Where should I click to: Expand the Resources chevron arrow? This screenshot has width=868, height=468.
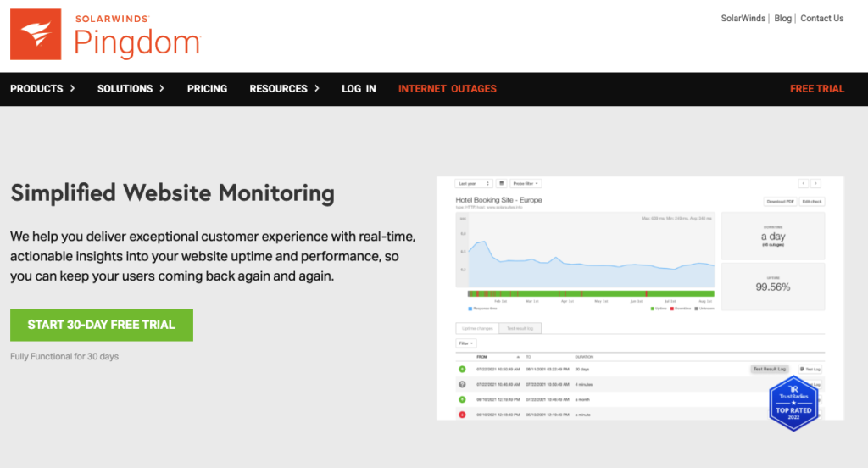coord(317,89)
